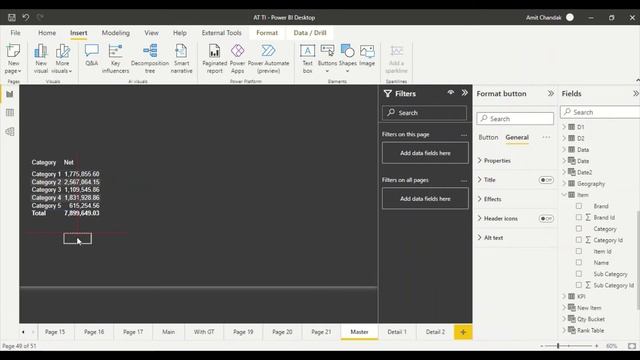This screenshot has height=360, width=640.
Task: Insert a Q&A visual
Action: click(91, 55)
